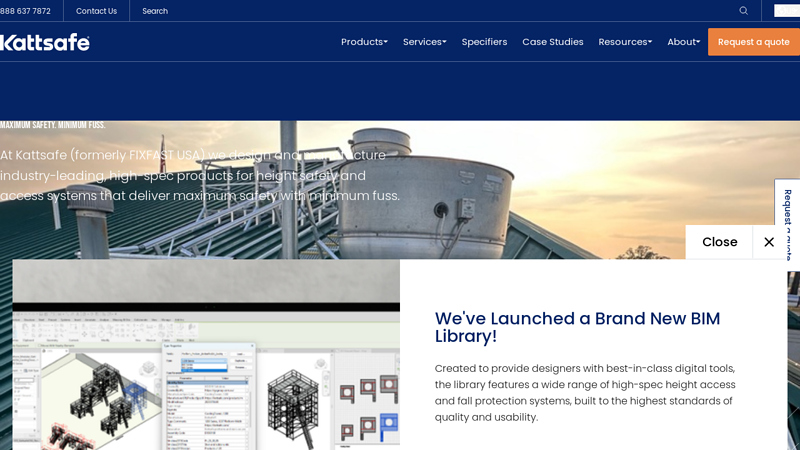Click the rooftop hero background image
Viewport: 800px width, 450px height.
point(560,170)
